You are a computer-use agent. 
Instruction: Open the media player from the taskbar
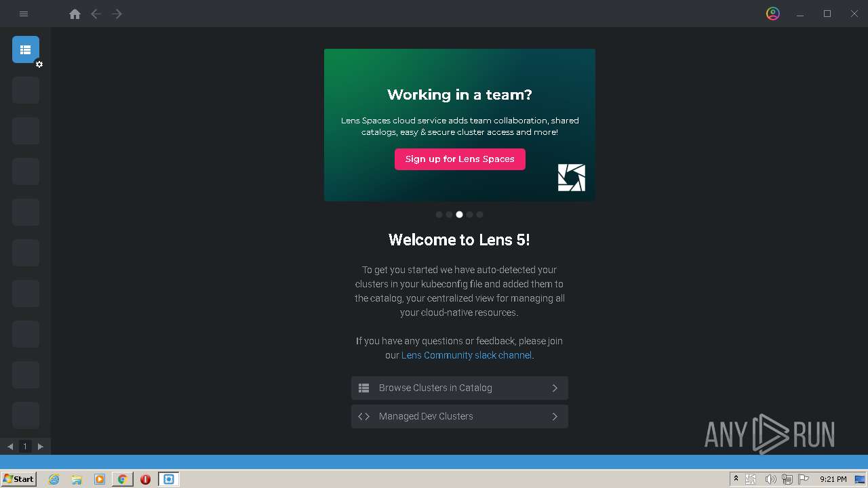(x=100, y=479)
